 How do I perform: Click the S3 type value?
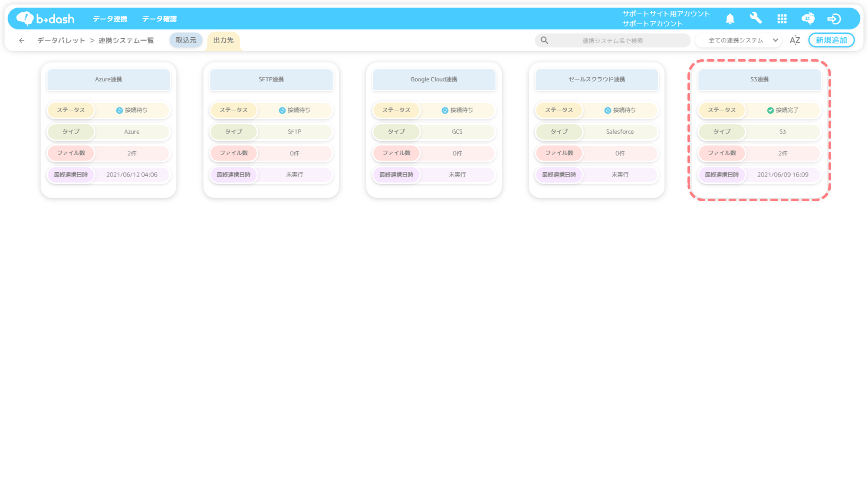783,132
